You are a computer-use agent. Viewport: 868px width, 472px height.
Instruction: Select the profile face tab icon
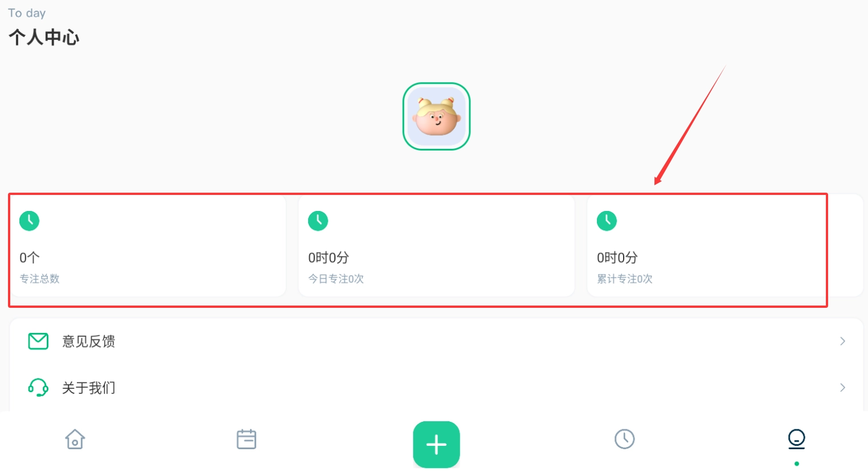point(796,439)
